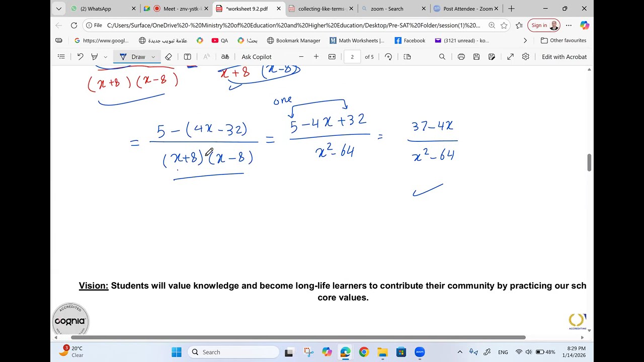Click the Save icon
644x362 pixels.
click(x=476, y=57)
